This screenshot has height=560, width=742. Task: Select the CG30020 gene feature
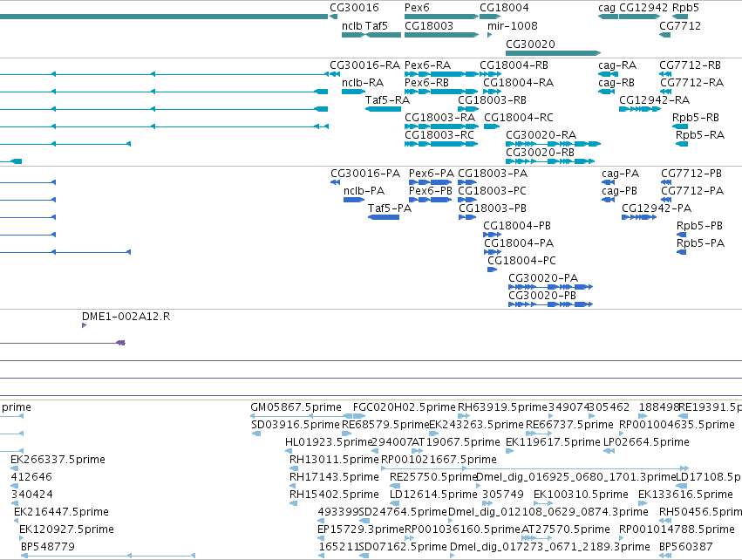(x=553, y=53)
